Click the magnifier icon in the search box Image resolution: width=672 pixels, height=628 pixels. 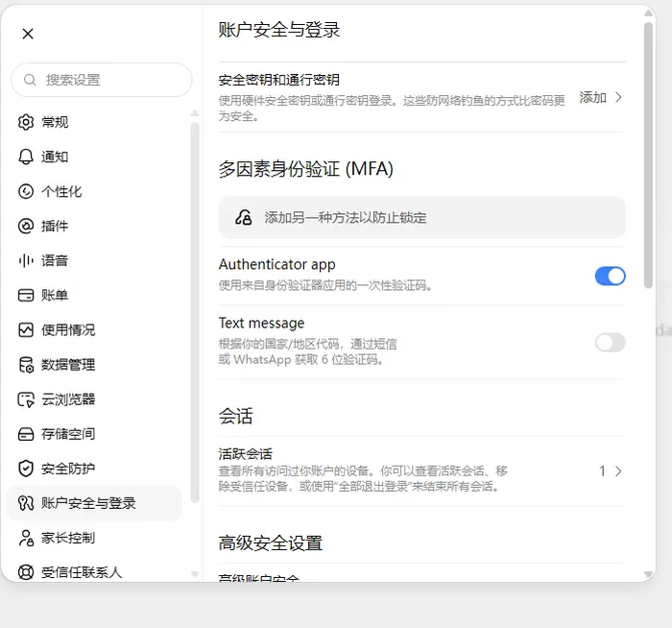click(x=30, y=80)
